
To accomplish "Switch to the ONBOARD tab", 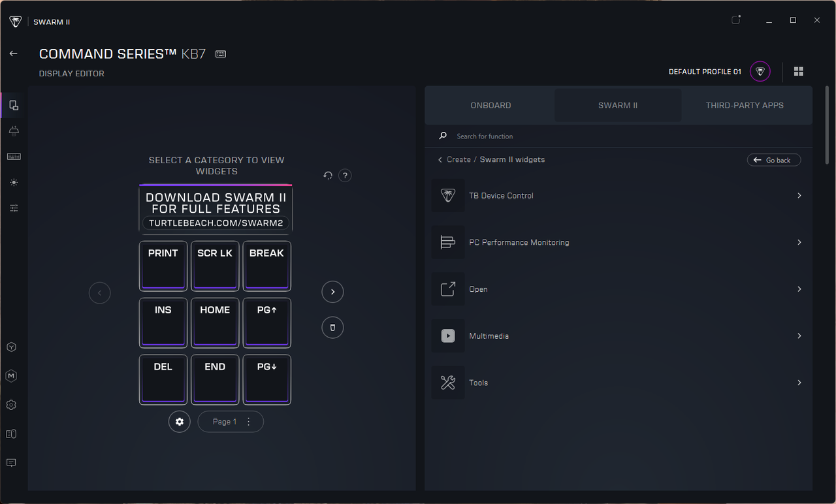I will coord(490,105).
